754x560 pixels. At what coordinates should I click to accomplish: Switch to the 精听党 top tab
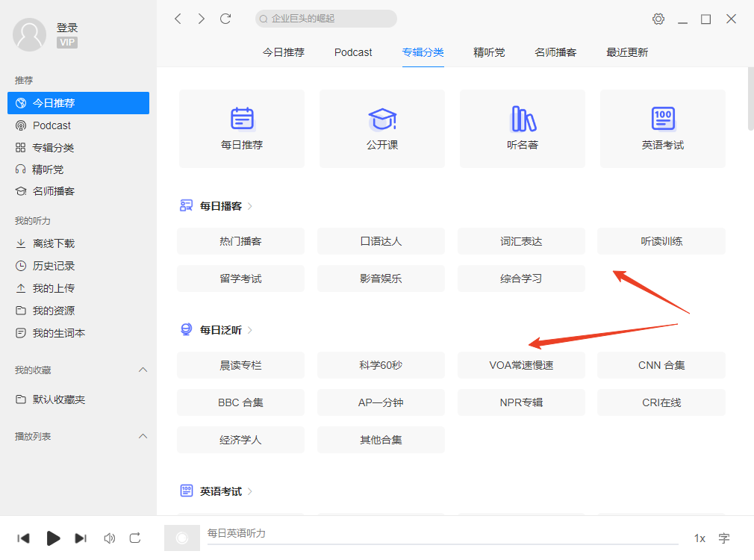click(489, 52)
